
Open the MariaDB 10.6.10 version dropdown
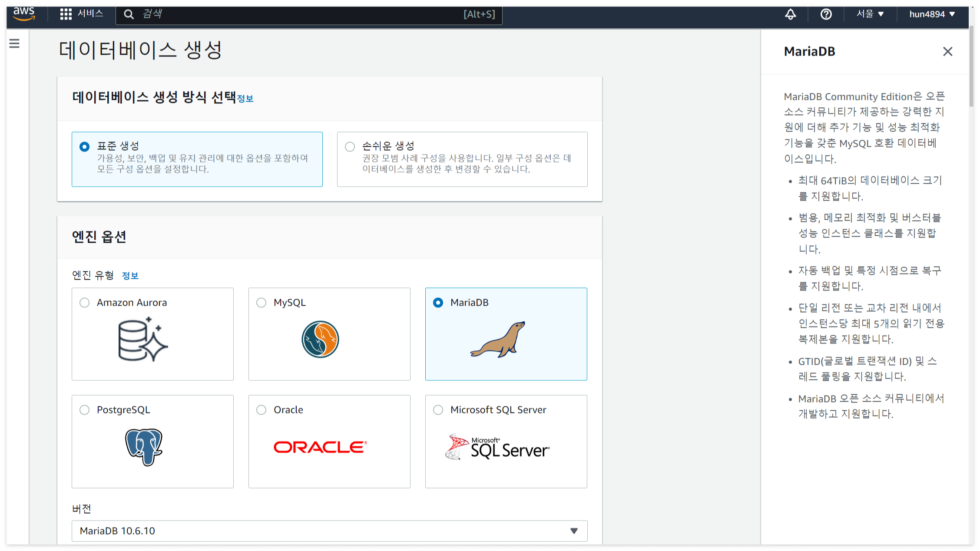(329, 531)
